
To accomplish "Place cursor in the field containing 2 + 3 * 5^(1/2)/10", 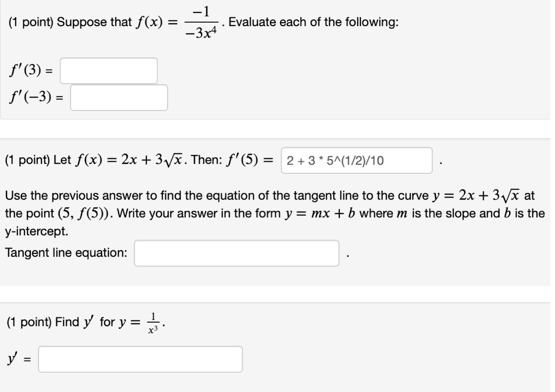I will coord(357,161).
